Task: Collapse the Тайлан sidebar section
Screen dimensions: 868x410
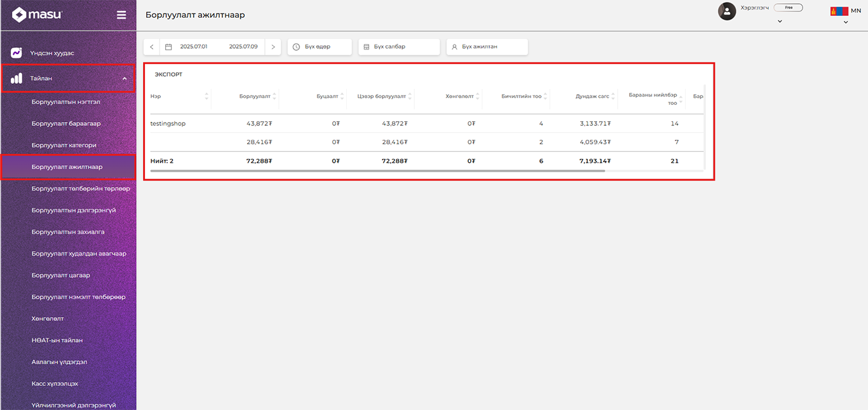Action: [125, 79]
